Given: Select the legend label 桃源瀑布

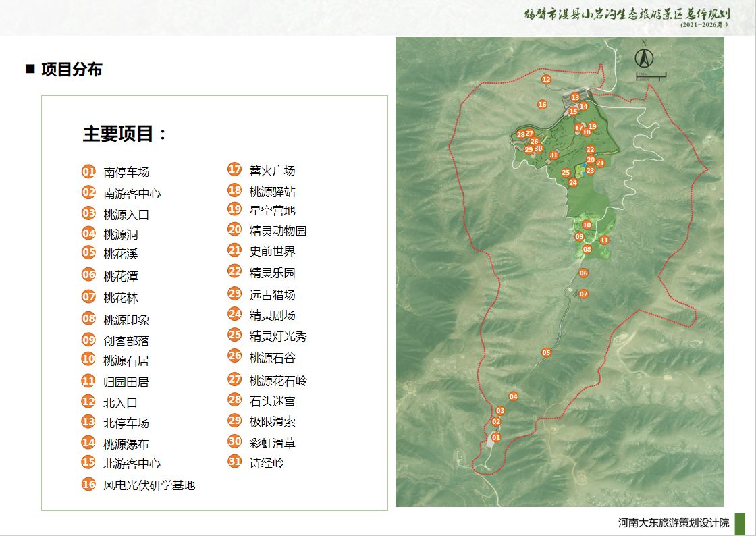Looking at the screenshot, I should 126,444.
